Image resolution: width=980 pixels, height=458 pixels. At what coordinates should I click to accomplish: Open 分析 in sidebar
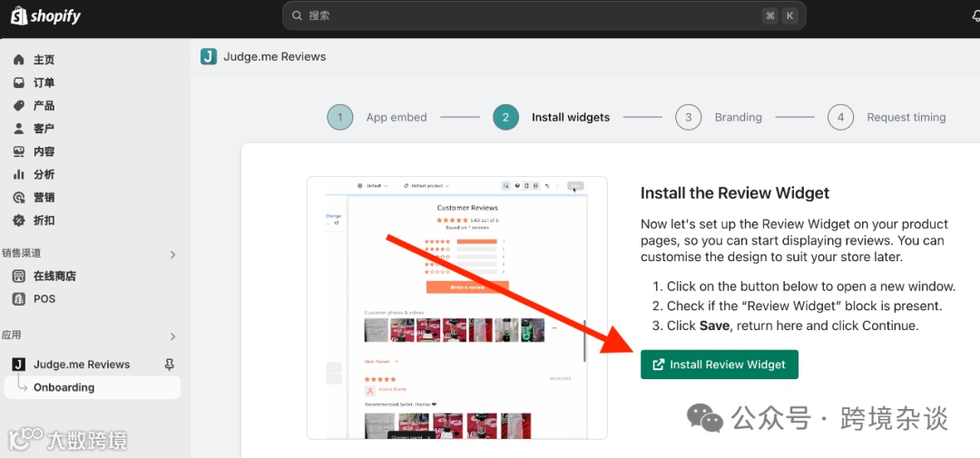pos(44,174)
